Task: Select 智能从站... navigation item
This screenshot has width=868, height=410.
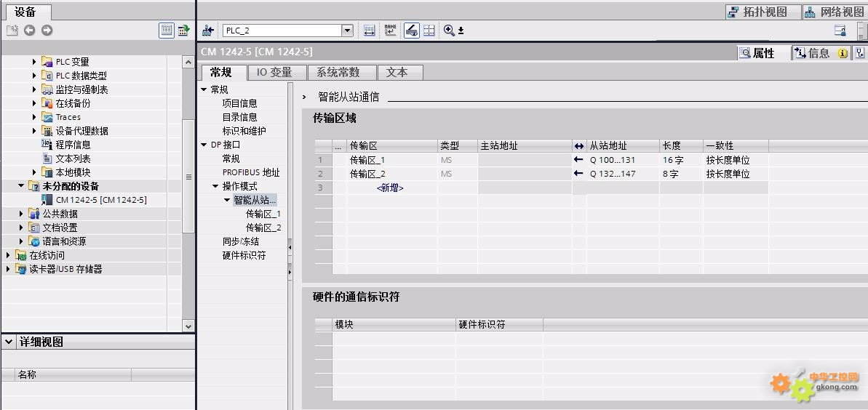Action: [255, 201]
